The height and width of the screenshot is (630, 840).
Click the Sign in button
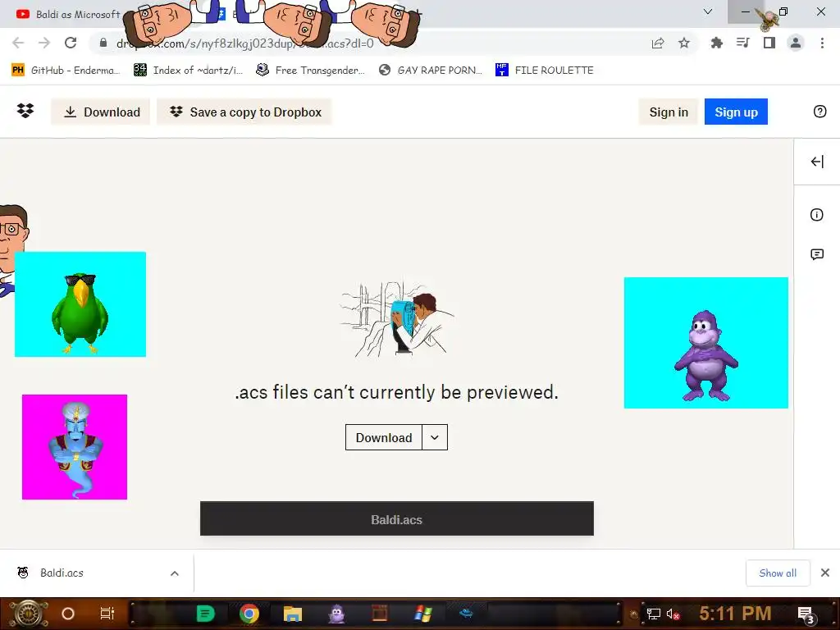[x=669, y=112]
